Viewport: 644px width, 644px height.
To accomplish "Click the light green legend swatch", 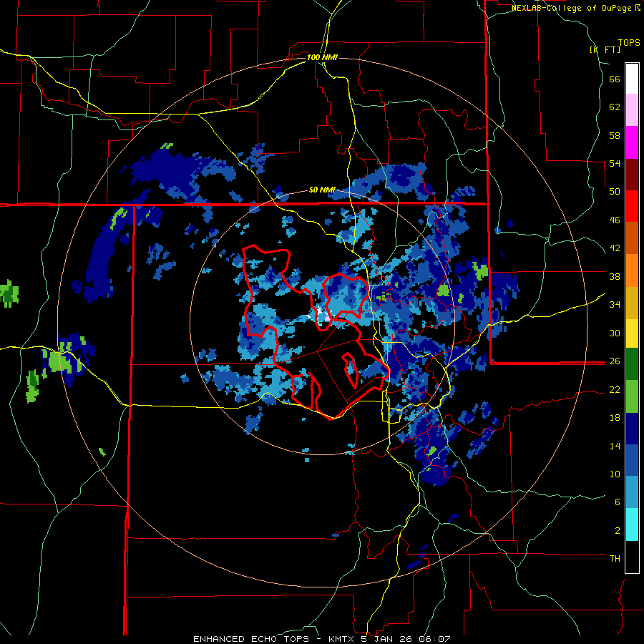I will pos(632,396).
